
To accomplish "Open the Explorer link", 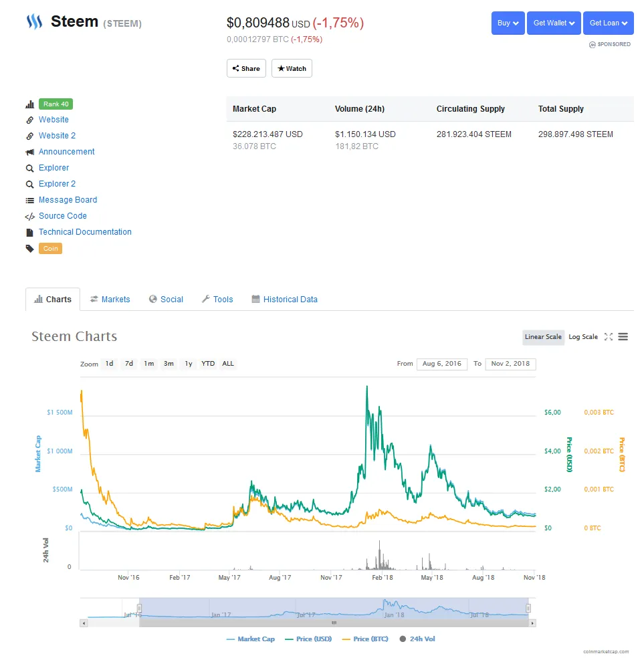I will pyautogui.click(x=54, y=168).
